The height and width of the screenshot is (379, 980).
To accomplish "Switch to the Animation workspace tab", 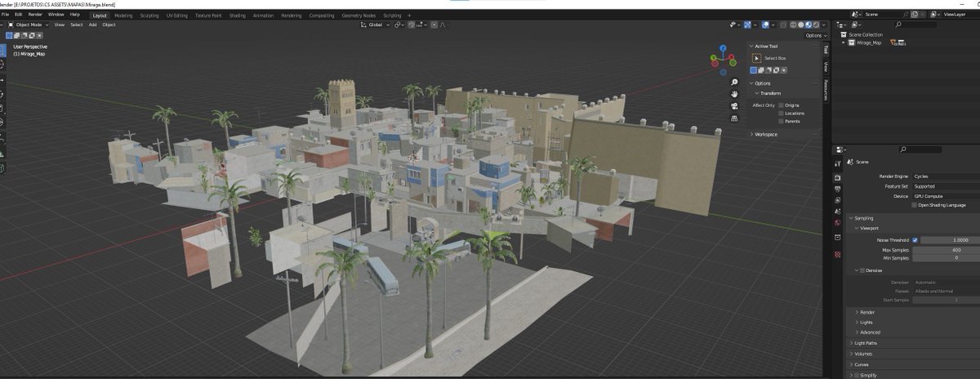I will [264, 15].
